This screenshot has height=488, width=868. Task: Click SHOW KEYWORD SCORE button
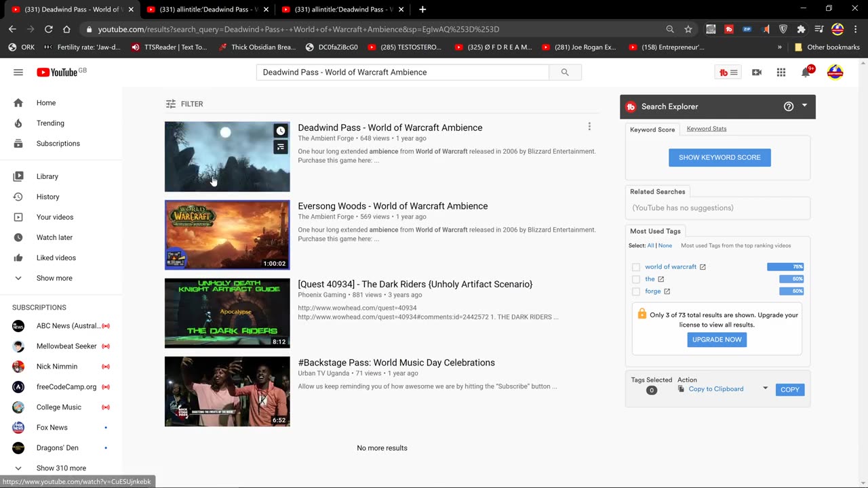719,157
